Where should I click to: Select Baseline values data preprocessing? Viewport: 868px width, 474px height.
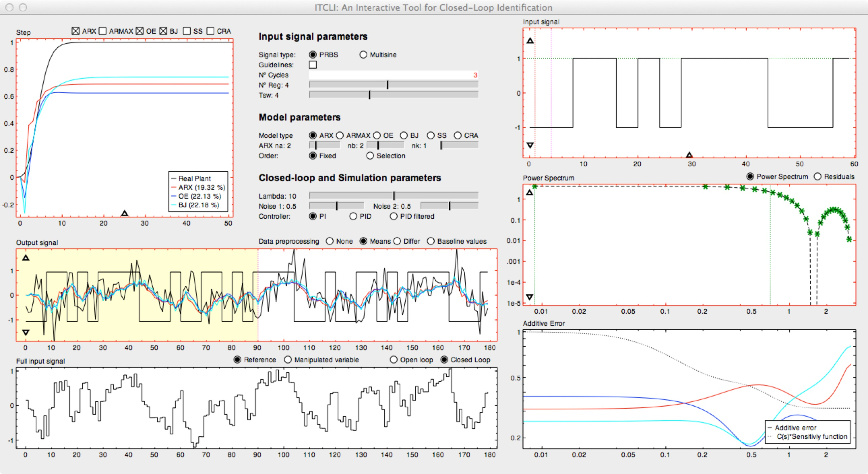[x=431, y=241]
